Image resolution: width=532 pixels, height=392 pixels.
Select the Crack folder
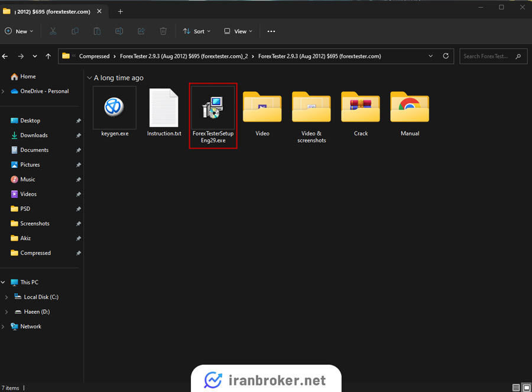coord(361,114)
